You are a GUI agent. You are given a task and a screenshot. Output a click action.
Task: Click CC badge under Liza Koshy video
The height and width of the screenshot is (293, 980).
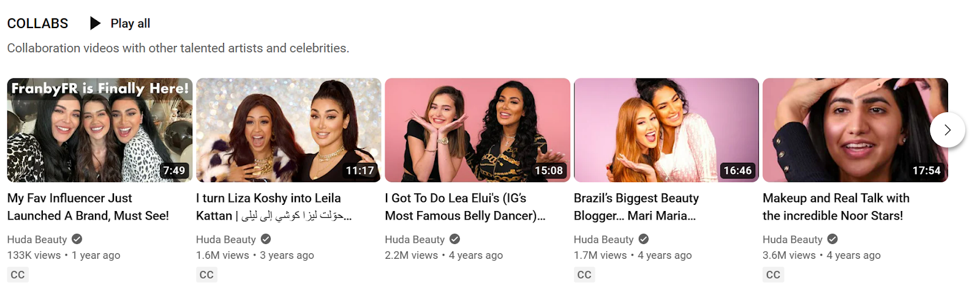coord(206,275)
